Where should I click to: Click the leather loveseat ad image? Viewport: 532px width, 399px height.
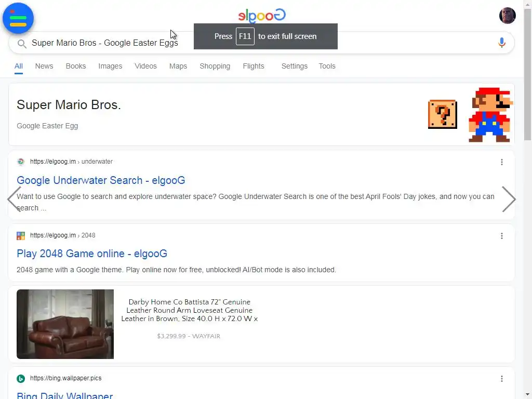[x=65, y=324]
